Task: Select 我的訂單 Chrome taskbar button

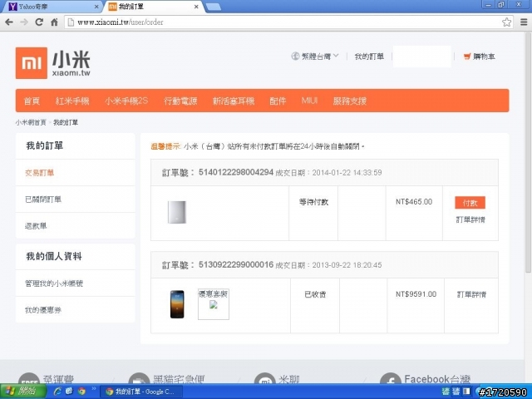Action: [140, 392]
